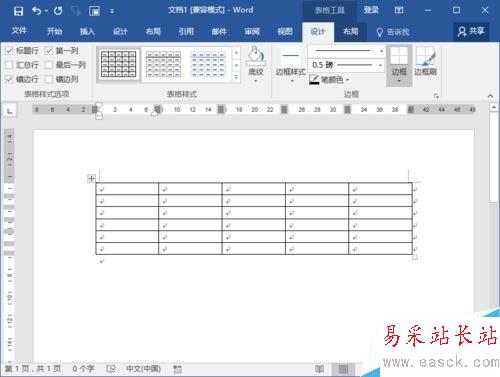Open the undo history dropdown arrow
Viewport: 500px width, 377px height.
click(46, 11)
